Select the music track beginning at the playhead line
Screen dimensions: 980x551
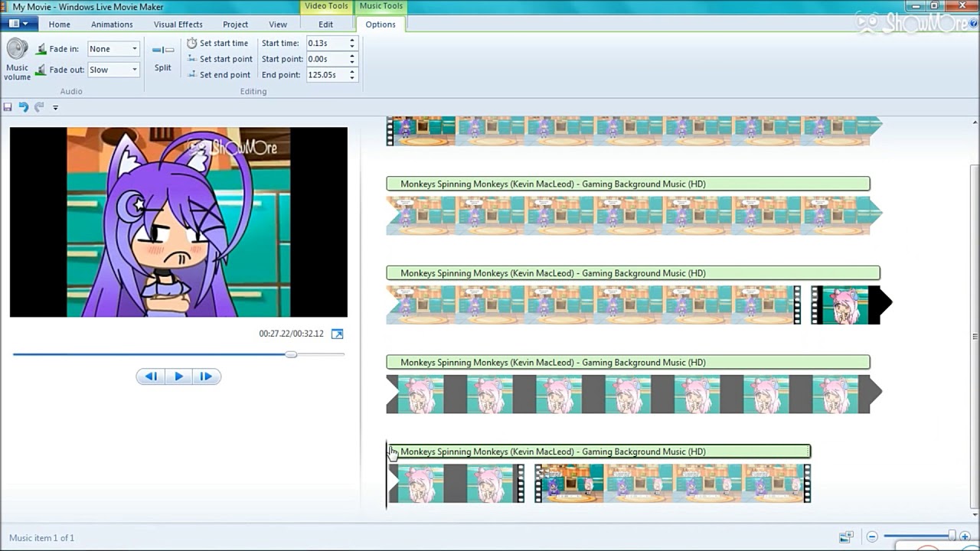click(x=599, y=452)
